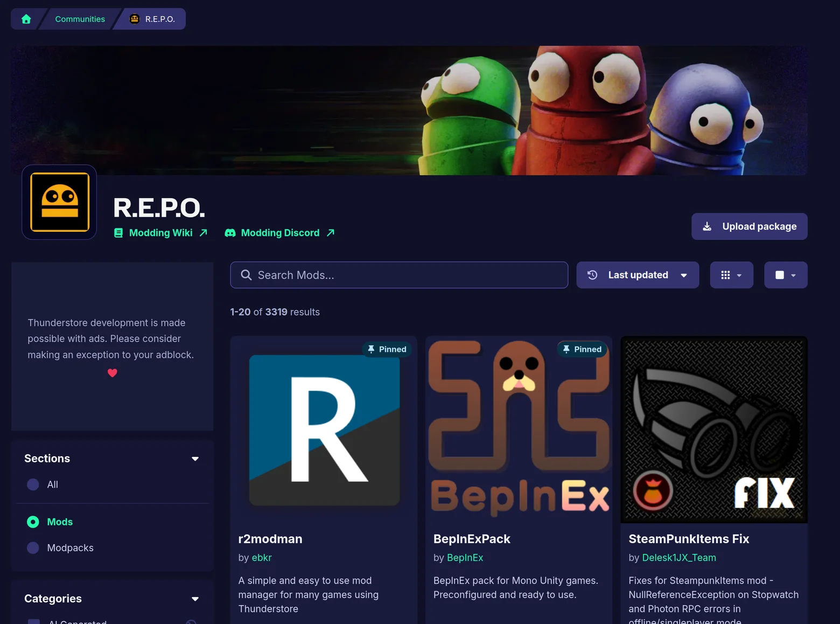Click the R.E.P.O. community heading

pos(159,208)
